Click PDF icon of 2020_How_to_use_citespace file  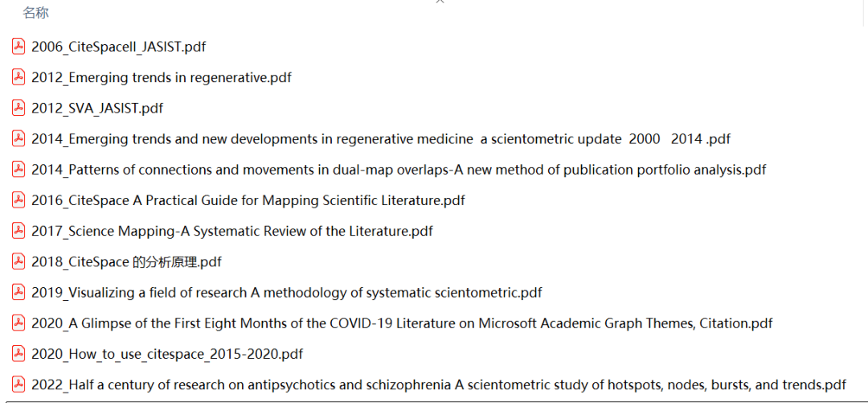(18, 353)
